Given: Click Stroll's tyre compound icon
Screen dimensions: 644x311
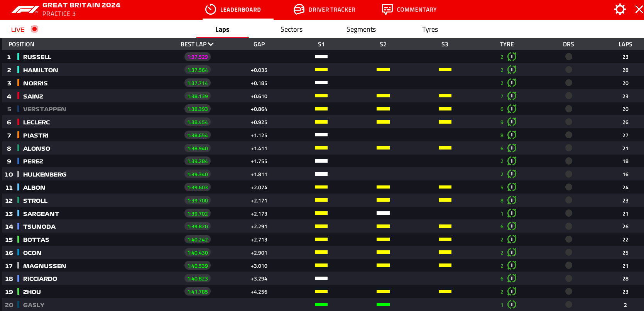Looking at the screenshot, I should 512,200.
